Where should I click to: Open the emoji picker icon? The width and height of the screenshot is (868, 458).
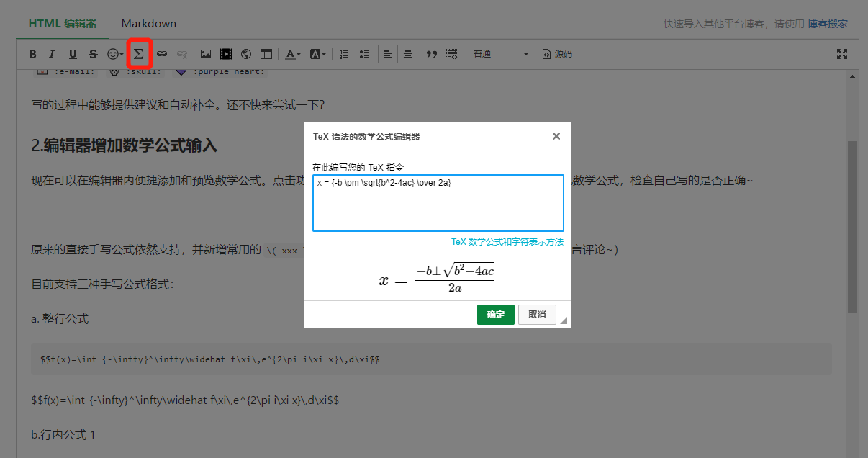point(112,53)
